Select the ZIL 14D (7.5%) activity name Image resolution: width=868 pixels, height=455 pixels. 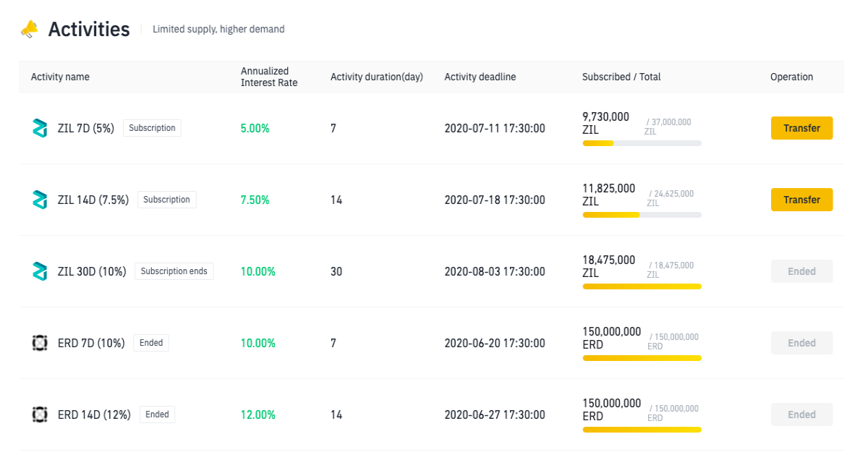(x=93, y=200)
